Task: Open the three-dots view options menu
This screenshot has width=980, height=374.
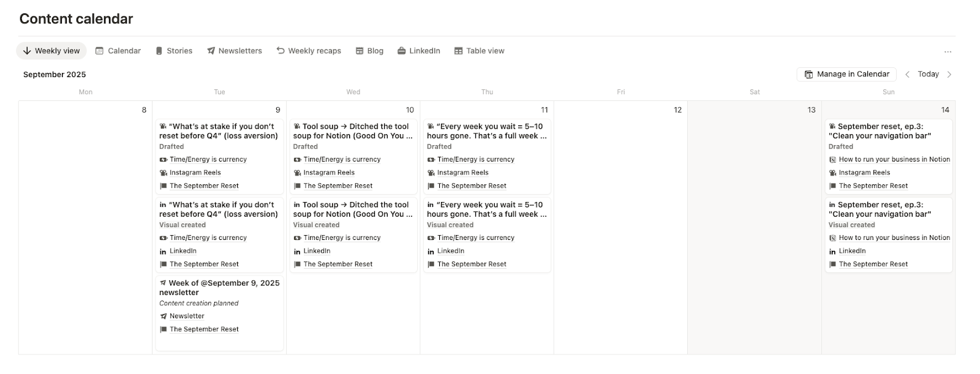Action: [948, 51]
